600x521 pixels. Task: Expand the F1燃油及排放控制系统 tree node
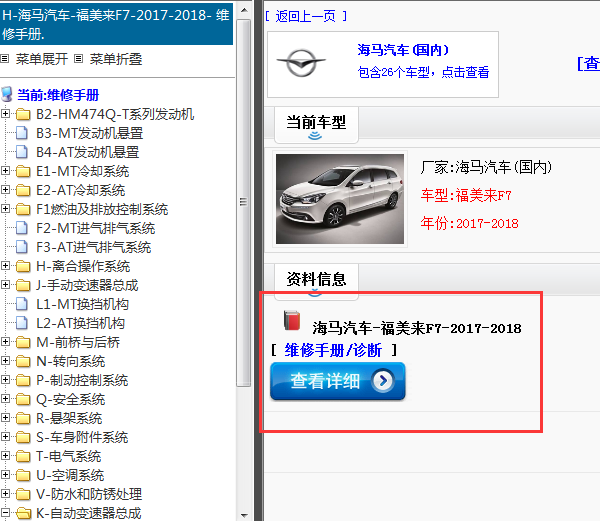click(x=5, y=209)
